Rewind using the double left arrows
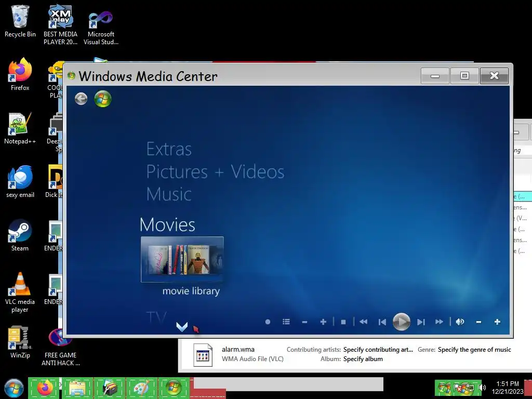This screenshot has height=399, width=532. (363, 322)
